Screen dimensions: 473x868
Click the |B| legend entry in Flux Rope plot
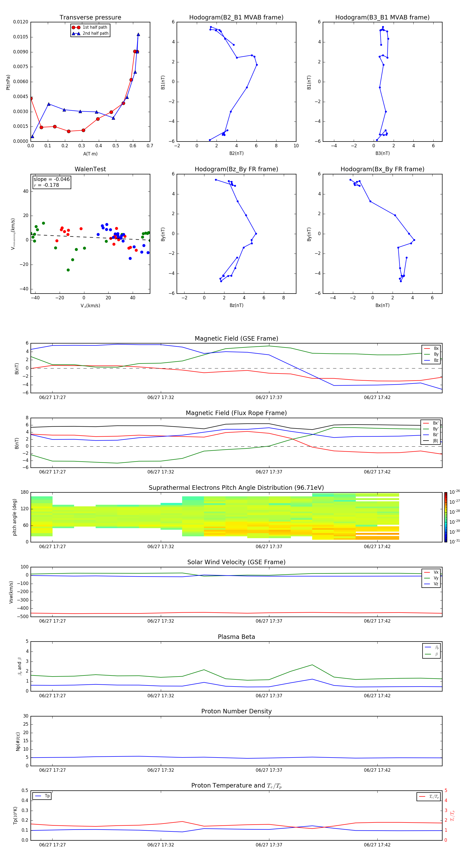click(x=431, y=441)
